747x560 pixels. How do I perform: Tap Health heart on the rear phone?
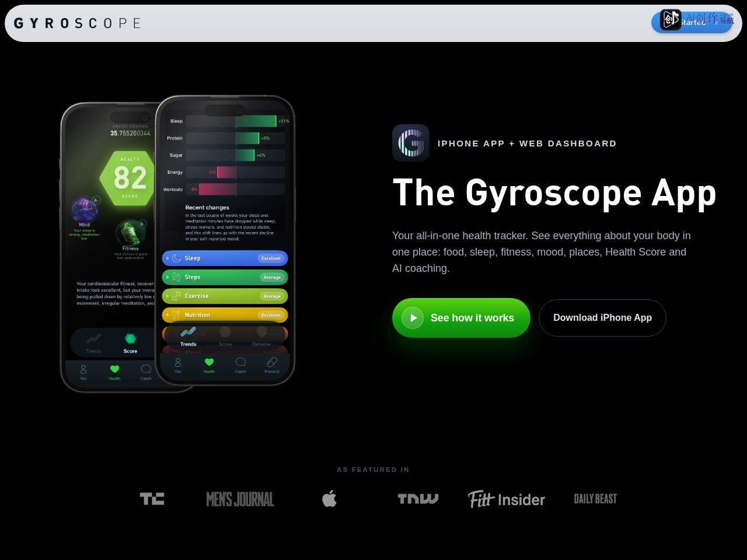(114, 369)
